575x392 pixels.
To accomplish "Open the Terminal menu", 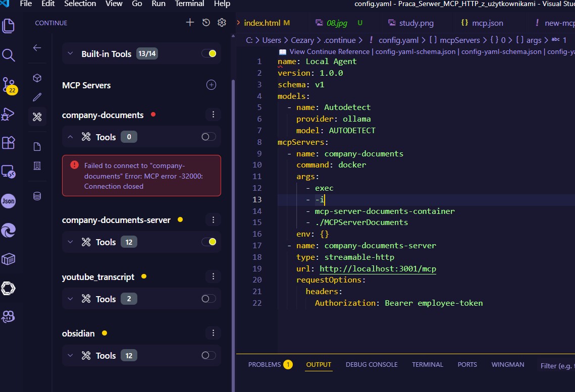I will pos(189,4).
